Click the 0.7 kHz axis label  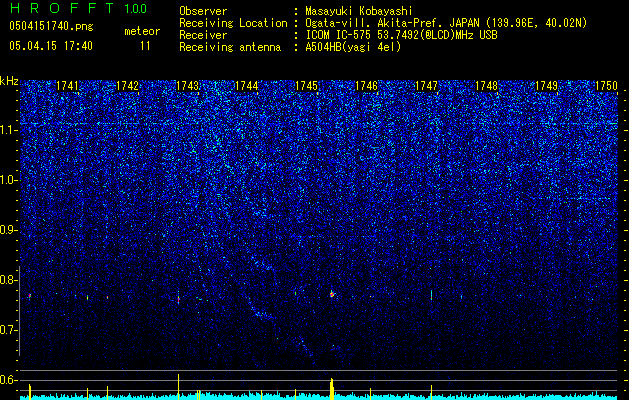tap(8, 330)
